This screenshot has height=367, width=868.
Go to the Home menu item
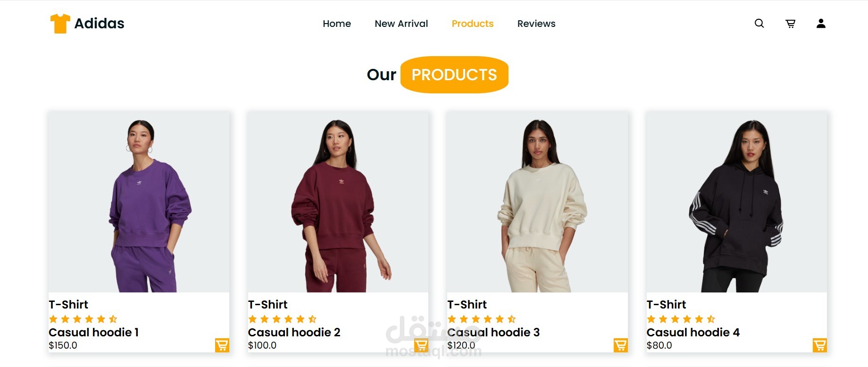pyautogui.click(x=337, y=24)
